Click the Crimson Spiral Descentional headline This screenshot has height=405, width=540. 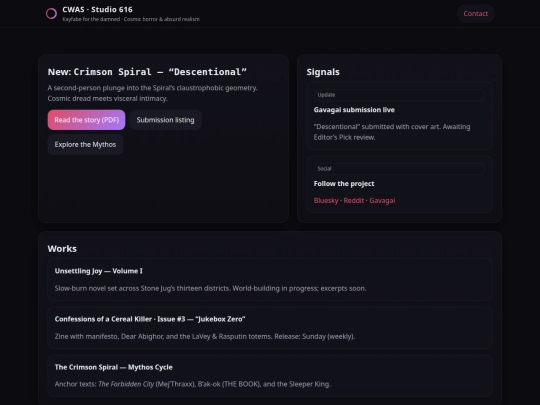pos(147,72)
